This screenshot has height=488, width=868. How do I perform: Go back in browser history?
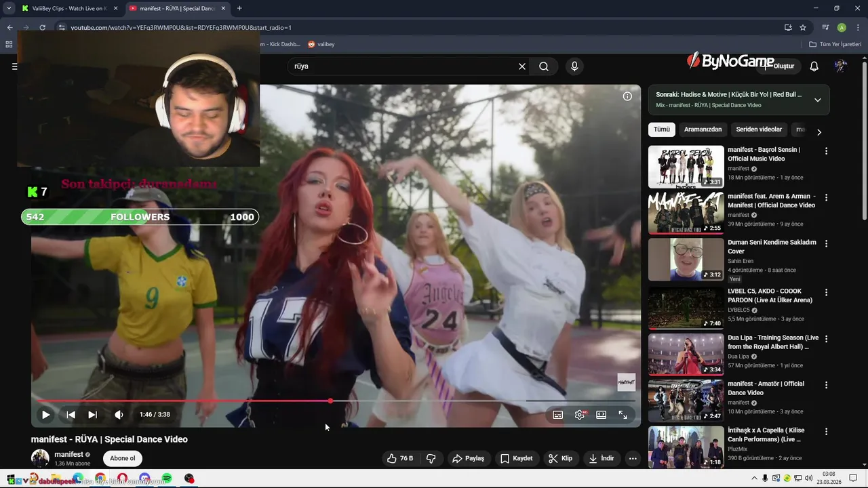pos(9,28)
